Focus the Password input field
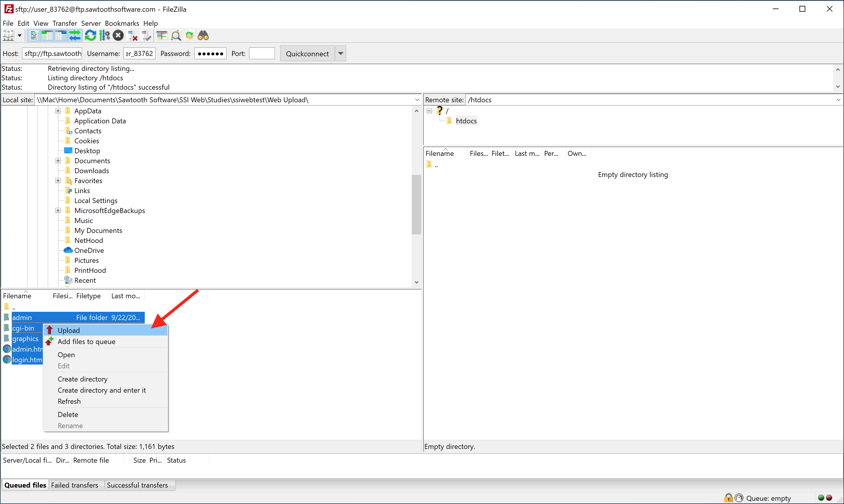Image resolution: width=844 pixels, height=504 pixels. point(210,53)
